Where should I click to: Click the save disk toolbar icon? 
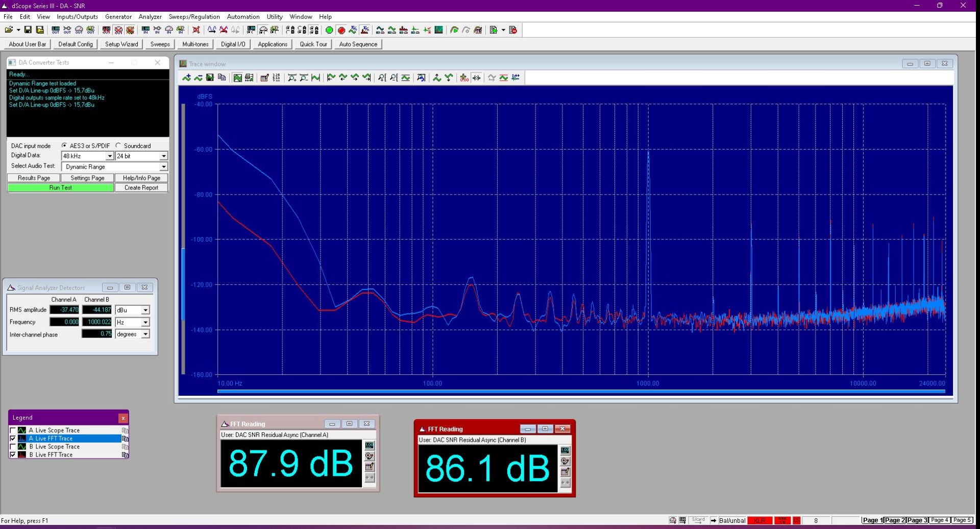(x=28, y=30)
